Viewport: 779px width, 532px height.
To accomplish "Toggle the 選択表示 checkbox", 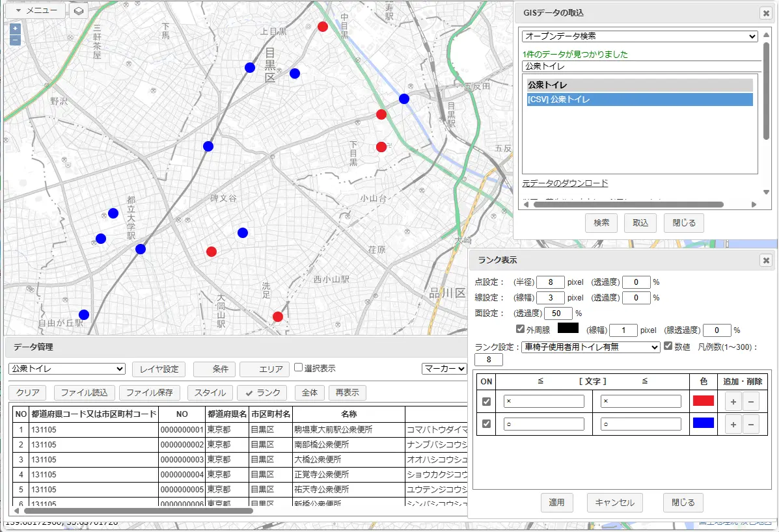I will [x=298, y=368].
